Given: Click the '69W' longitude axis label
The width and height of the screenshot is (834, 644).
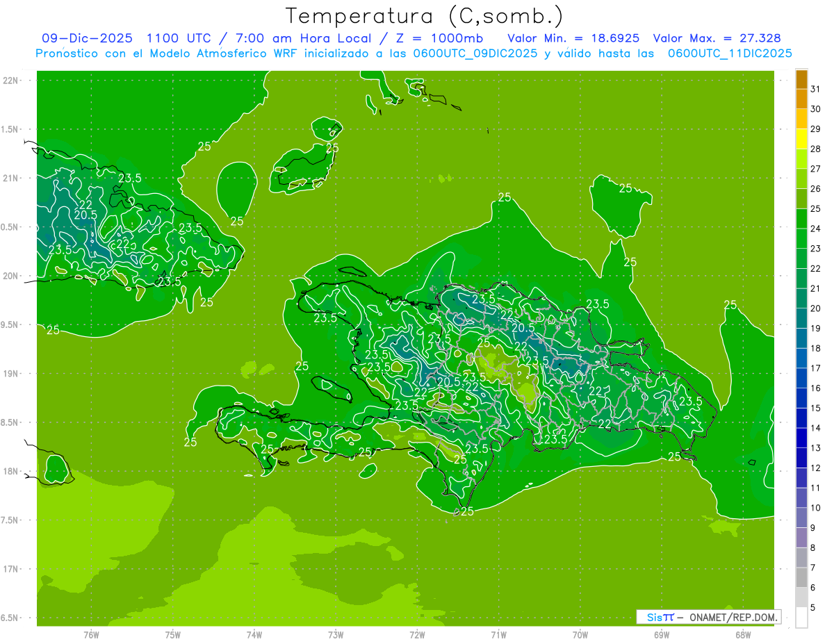Looking at the screenshot, I should (x=662, y=634).
